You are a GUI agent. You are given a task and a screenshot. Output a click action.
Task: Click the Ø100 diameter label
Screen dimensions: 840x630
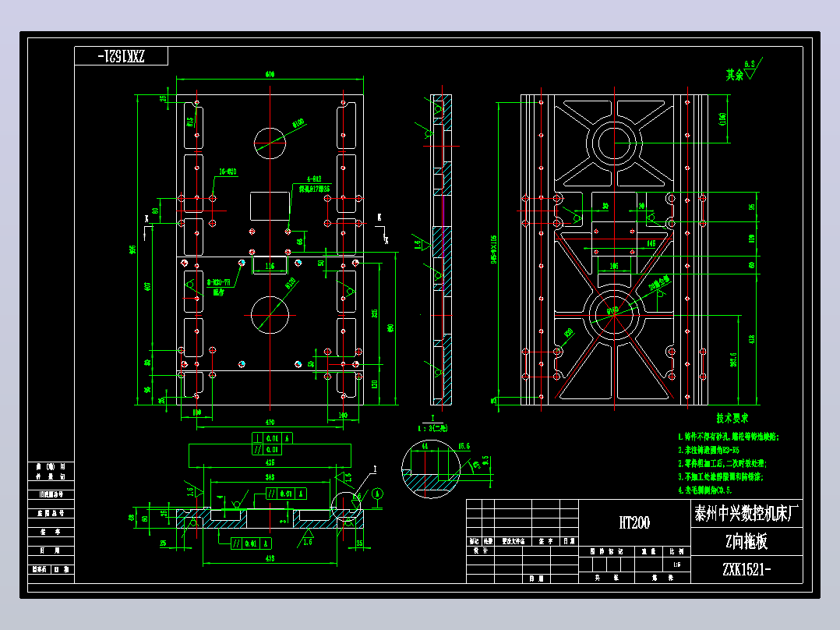[298, 124]
